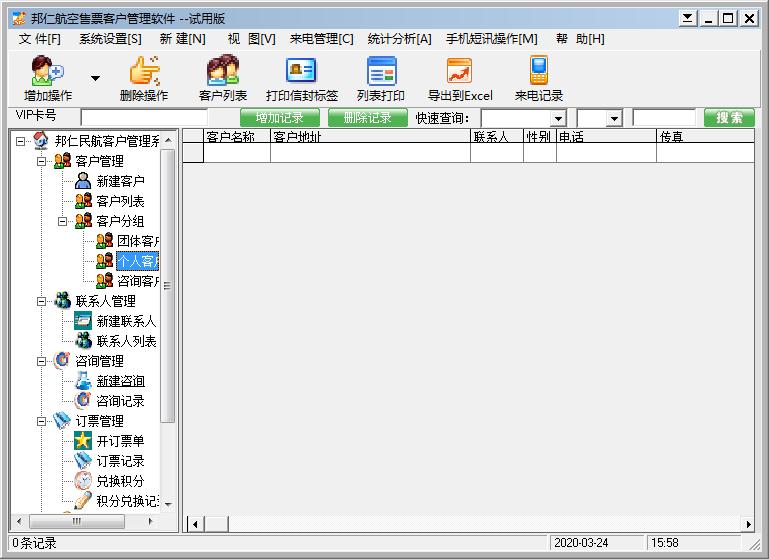Collapse the 客户分组 tree node
The image size is (769, 559).
pos(62,221)
